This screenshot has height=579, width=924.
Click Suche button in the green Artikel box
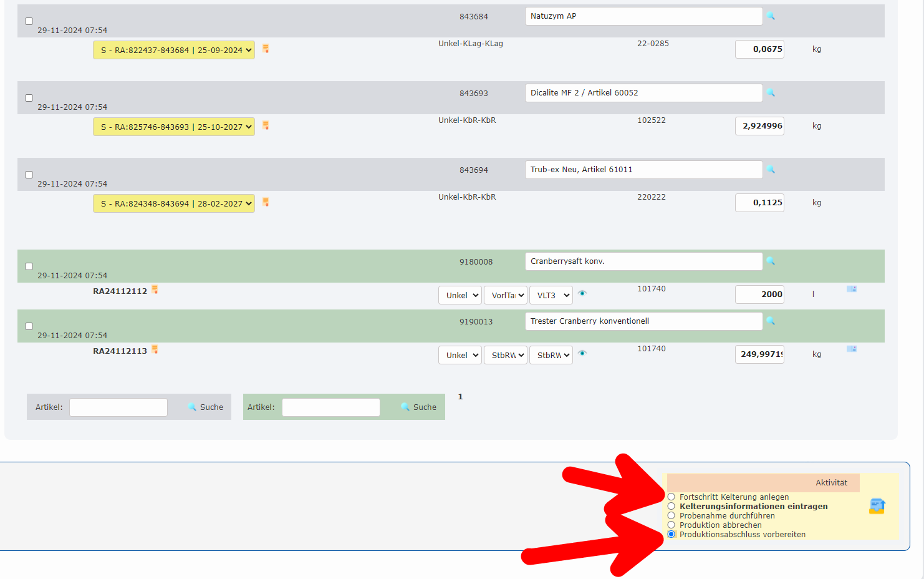point(419,407)
